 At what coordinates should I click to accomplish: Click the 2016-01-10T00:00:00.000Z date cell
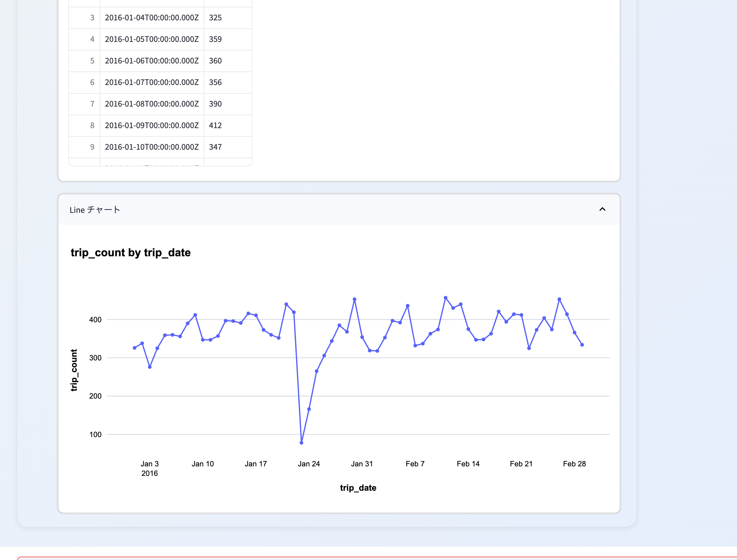151,147
